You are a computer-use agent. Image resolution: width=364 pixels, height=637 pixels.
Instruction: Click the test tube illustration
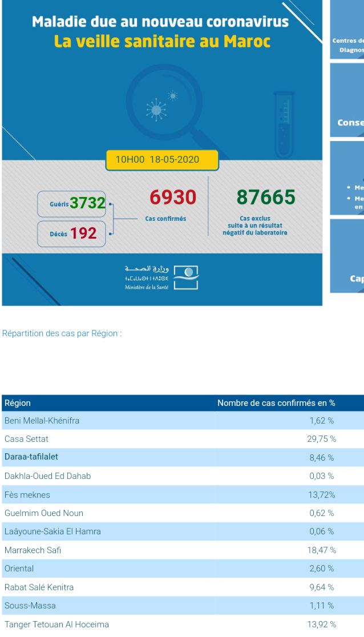click(x=283, y=124)
